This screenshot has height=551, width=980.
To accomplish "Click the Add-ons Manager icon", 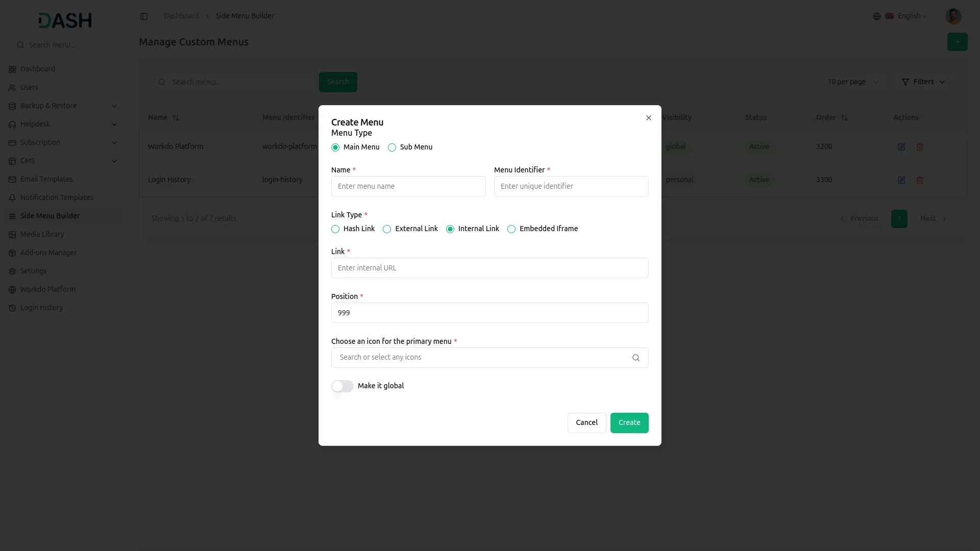I will [x=12, y=253].
